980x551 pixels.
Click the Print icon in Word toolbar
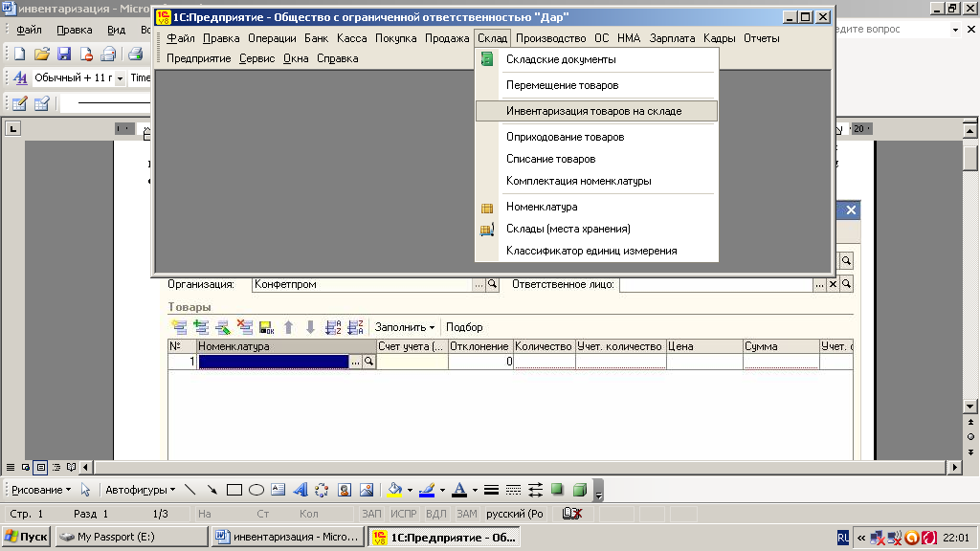click(136, 55)
